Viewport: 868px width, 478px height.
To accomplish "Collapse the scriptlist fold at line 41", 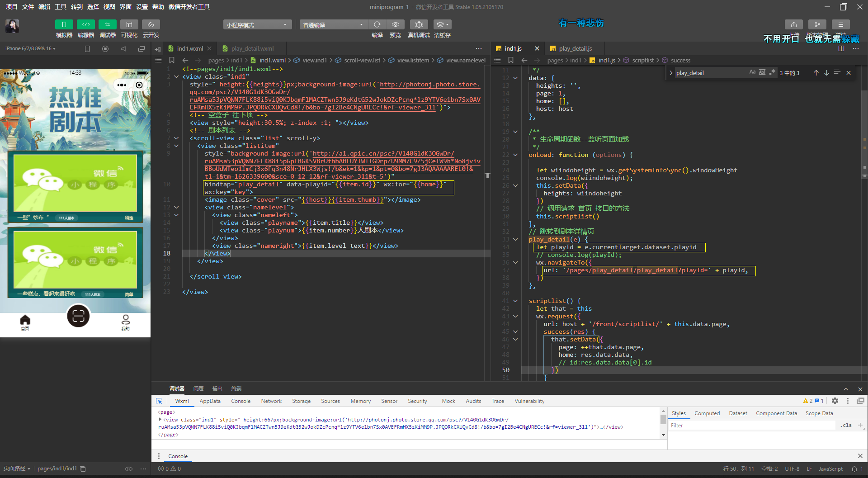I will pos(515,301).
